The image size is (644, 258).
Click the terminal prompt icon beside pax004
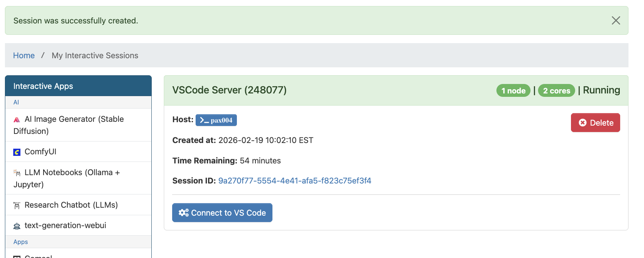click(204, 120)
